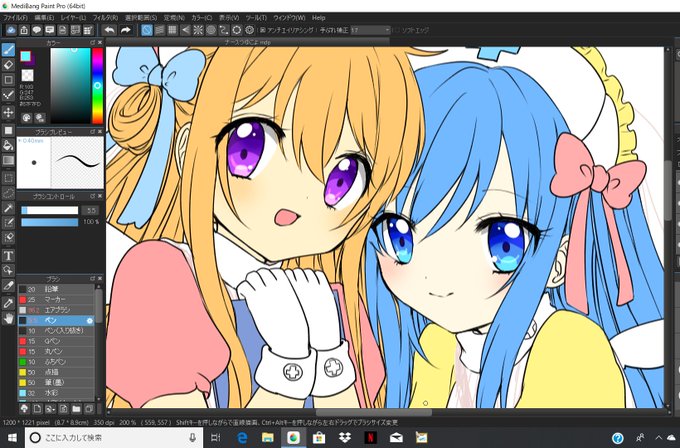Screen dimensions: 680x448
Task: Open settings gear on selected ペン brush
Action: point(90,320)
